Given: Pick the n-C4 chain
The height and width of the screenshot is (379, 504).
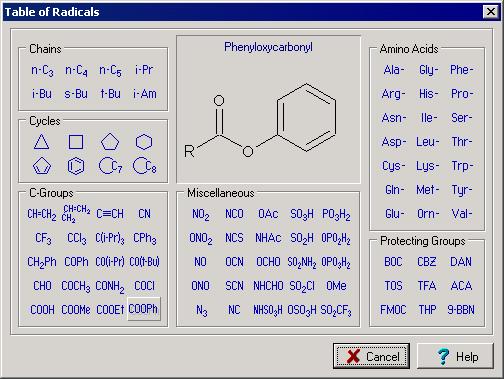Looking at the screenshot, I should [x=76, y=70].
